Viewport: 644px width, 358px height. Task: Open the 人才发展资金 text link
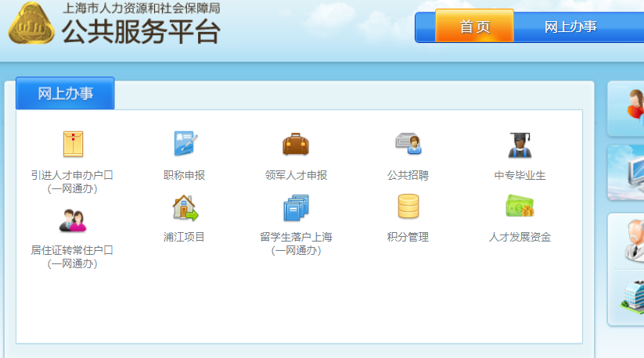(x=520, y=237)
